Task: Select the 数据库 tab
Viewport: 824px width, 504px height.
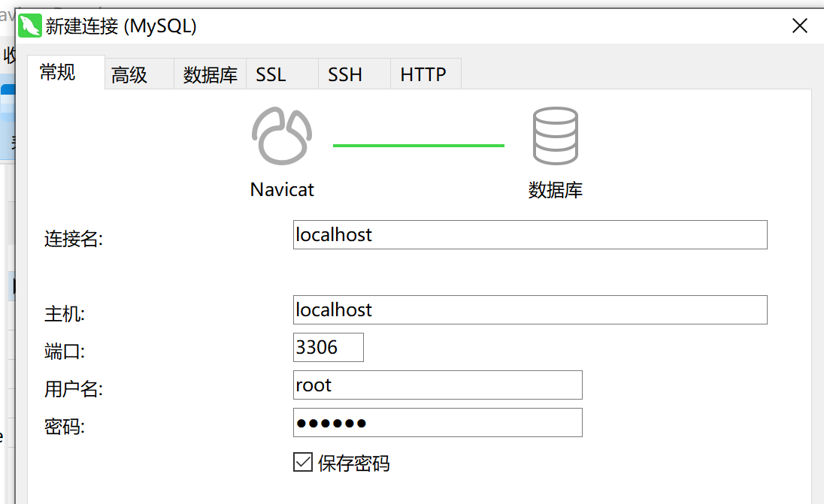Action: click(x=210, y=75)
